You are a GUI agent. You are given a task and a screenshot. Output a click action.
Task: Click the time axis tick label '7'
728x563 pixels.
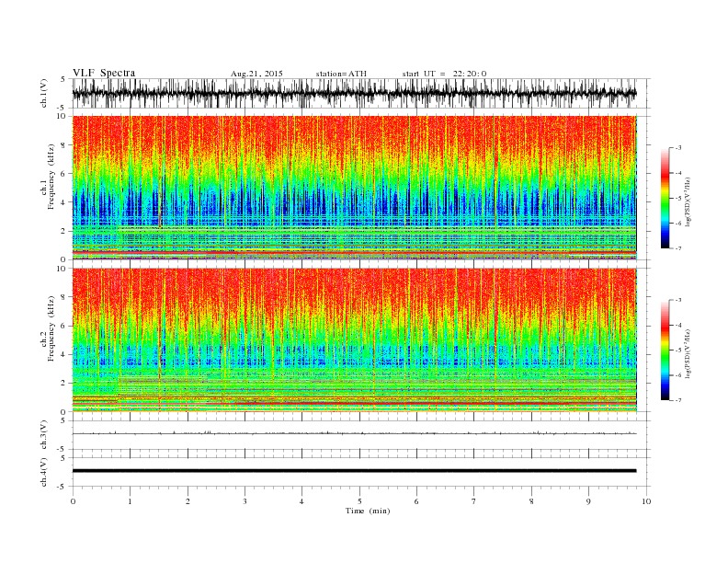(x=474, y=501)
